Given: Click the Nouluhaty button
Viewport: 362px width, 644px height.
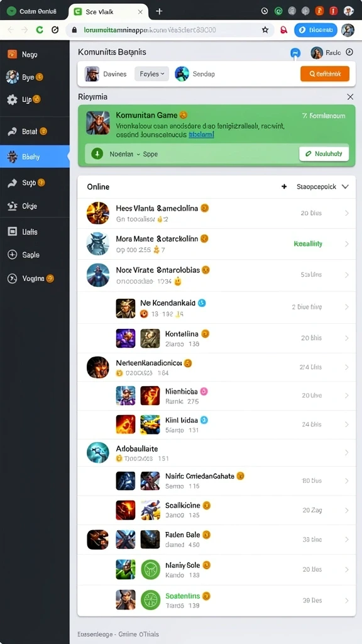Looking at the screenshot, I should point(324,154).
